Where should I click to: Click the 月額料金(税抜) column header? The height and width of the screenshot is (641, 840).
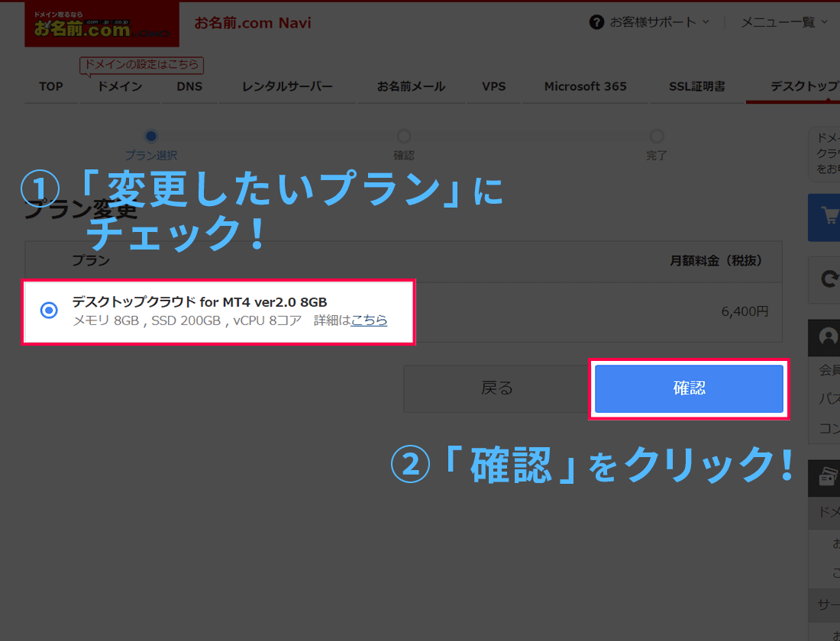click(716, 261)
